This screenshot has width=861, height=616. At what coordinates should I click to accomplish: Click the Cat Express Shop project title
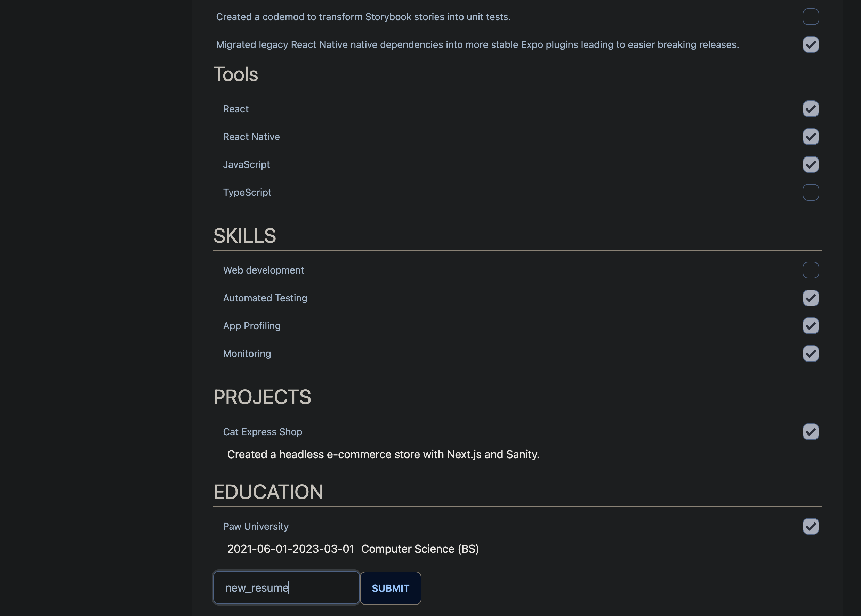[x=262, y=432]
